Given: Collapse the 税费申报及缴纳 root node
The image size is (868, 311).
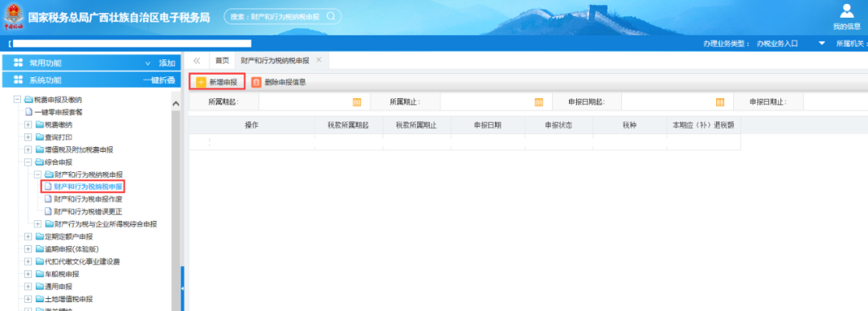Looking at the screenshot, I should pos(17,100).
